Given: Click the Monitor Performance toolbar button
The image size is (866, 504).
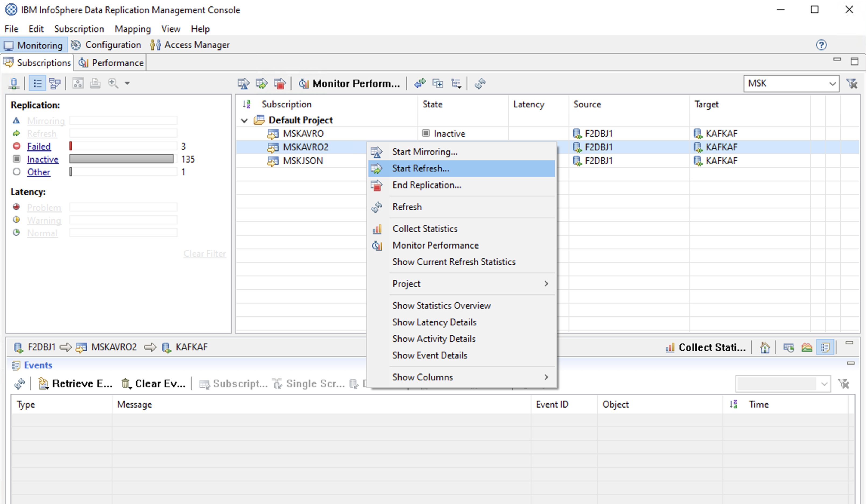Looking at the screenshot, I should [349, 84].
